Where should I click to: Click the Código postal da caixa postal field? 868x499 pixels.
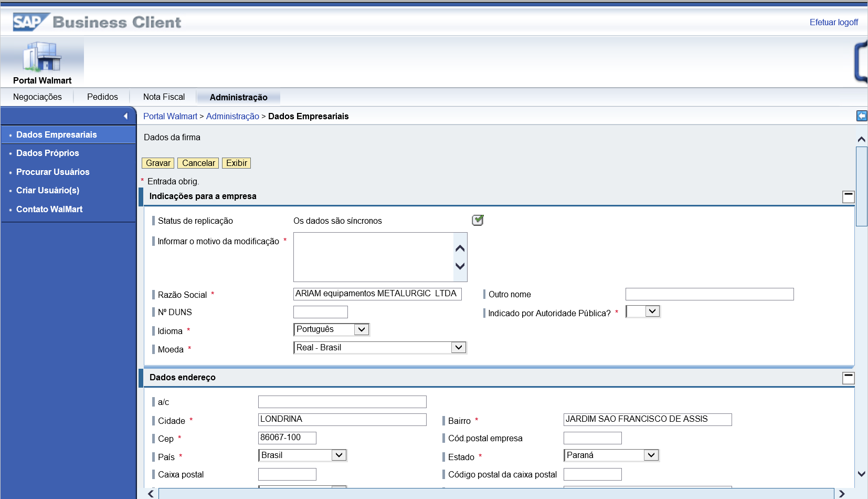(592, 474)
